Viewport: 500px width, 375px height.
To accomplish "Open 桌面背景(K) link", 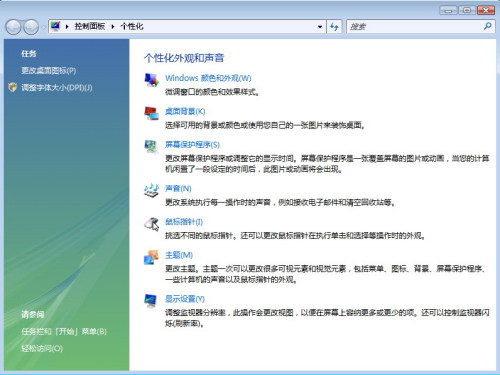I will pyautogui.click(x=185, y=111).
